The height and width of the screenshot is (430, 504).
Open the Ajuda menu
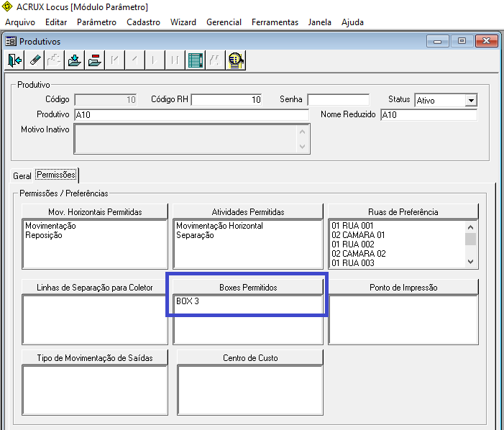pyautogui.click(x=352, y=22)
